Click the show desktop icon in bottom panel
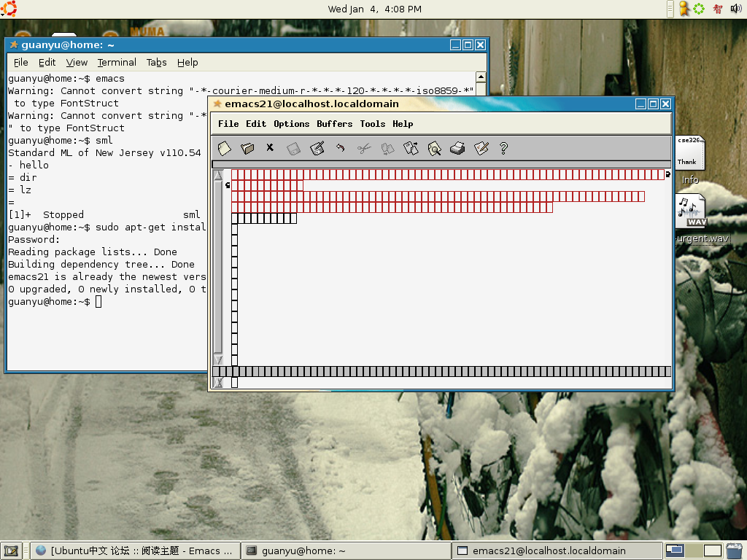 point(11,551)
